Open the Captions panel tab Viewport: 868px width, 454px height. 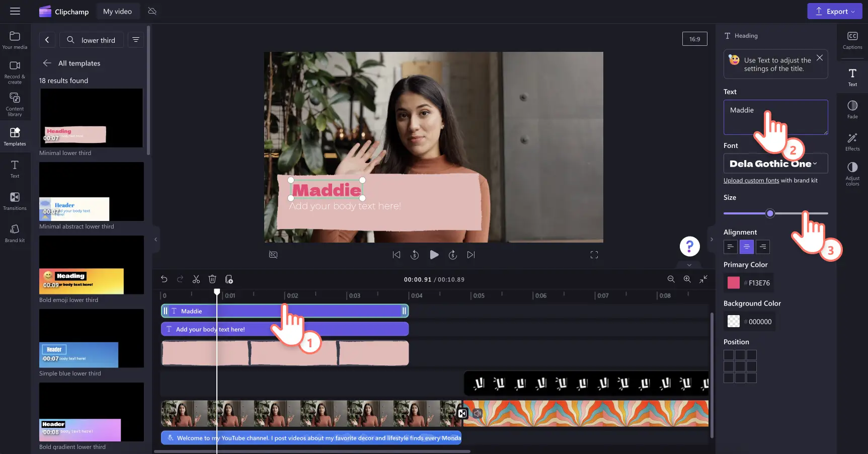click(x=852, y=40)
